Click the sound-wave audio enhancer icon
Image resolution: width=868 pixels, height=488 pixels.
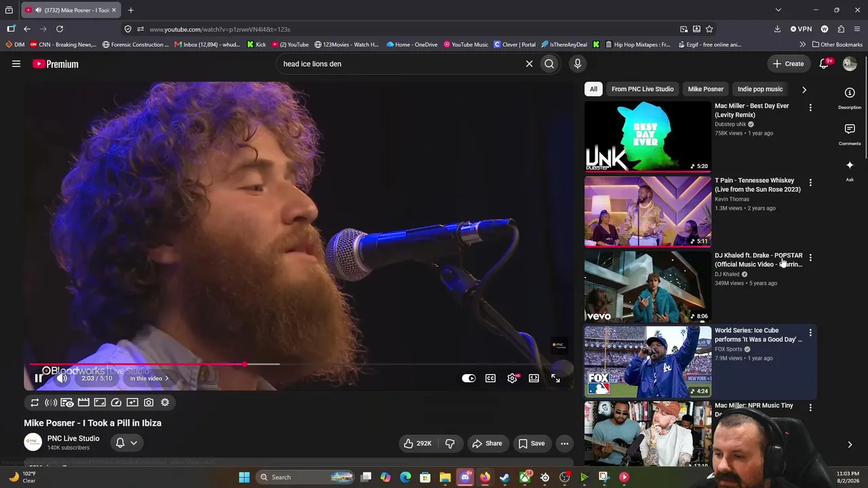point(51,403)
